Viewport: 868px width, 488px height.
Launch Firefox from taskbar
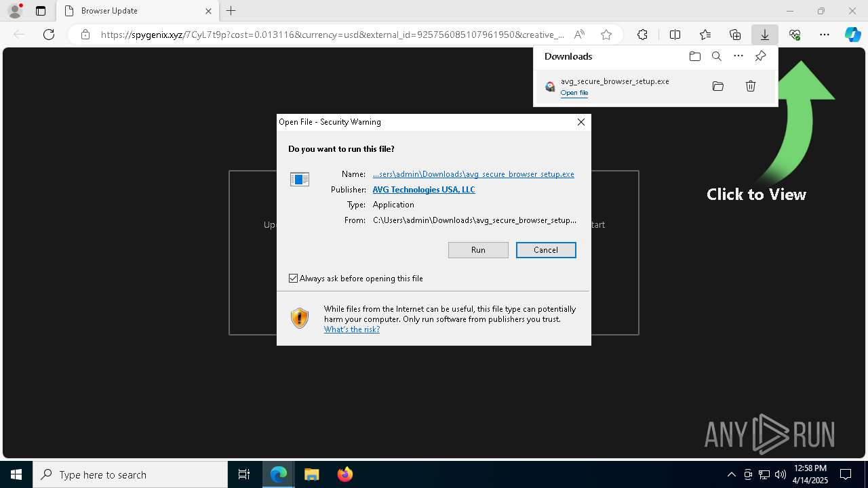click(344, 474)
